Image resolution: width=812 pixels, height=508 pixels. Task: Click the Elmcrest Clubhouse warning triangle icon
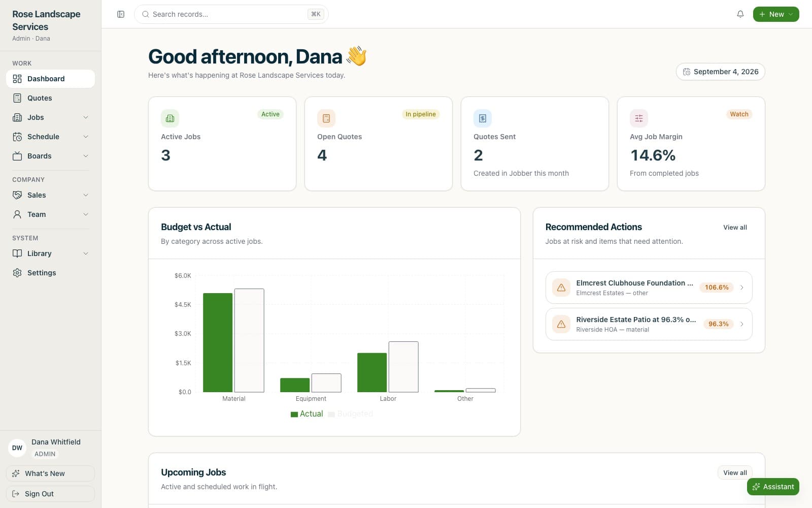pos(561,288)
